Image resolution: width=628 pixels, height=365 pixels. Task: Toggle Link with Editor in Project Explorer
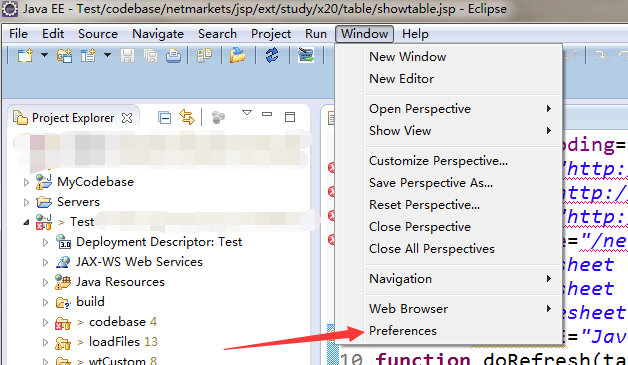(x=187, y=117)
